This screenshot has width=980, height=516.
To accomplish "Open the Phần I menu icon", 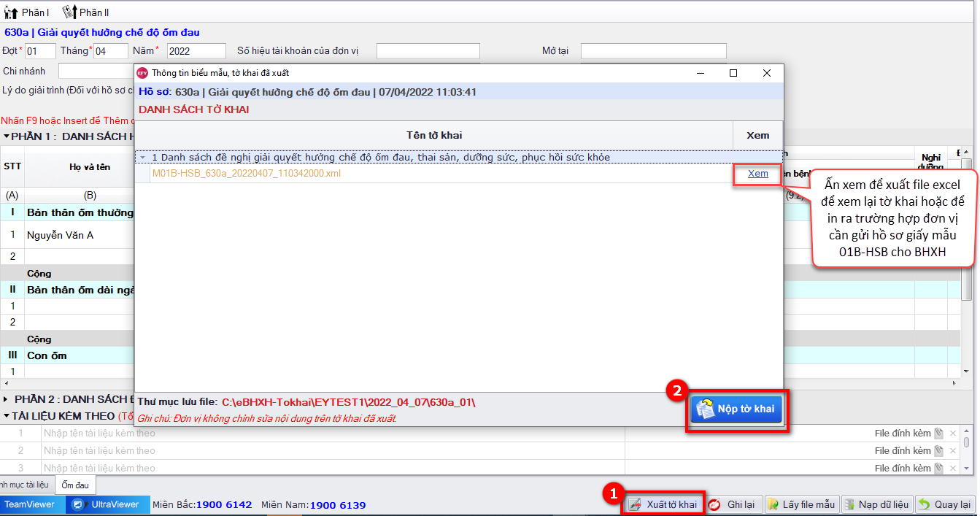I will [x=11, y=12].
